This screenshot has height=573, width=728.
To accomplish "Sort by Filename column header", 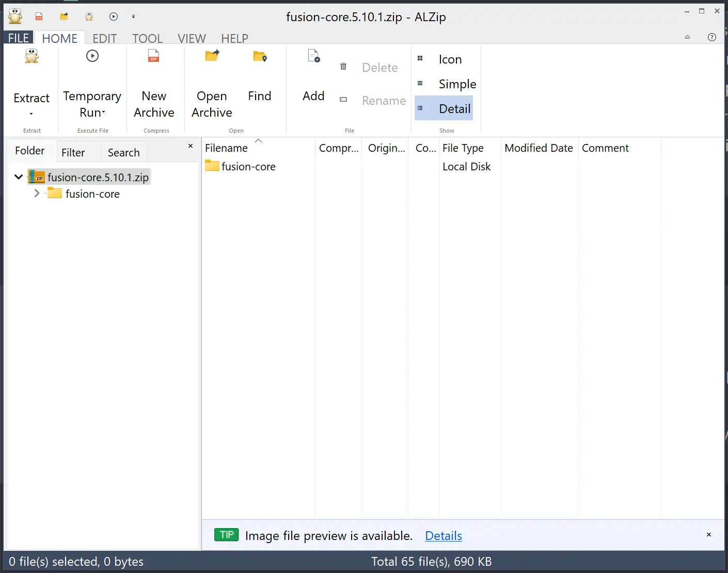I will [x=258, y=148].
